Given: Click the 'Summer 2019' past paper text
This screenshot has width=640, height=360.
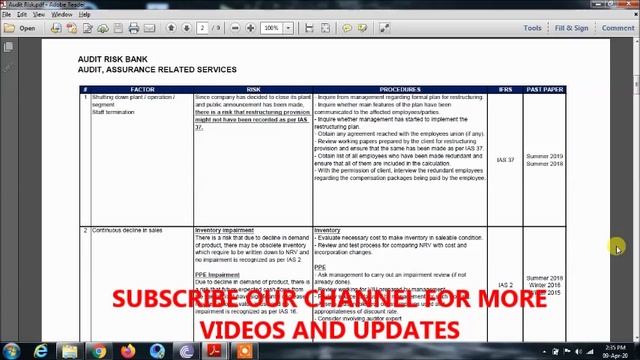Looking at the screenshot, I should tap(544, 156).
